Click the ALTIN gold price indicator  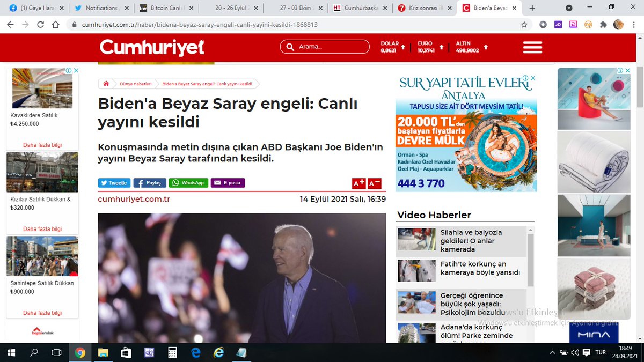point(472,47)
